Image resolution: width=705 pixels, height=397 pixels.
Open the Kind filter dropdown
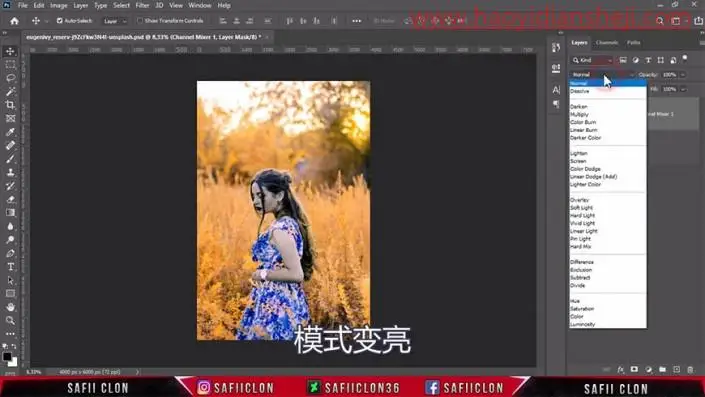(592, 60)
